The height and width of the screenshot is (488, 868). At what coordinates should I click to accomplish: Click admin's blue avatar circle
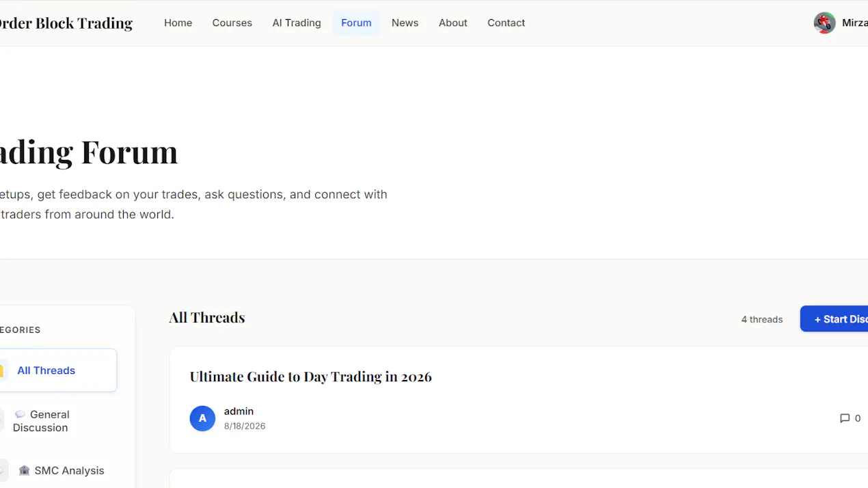(x=202, y=418)
